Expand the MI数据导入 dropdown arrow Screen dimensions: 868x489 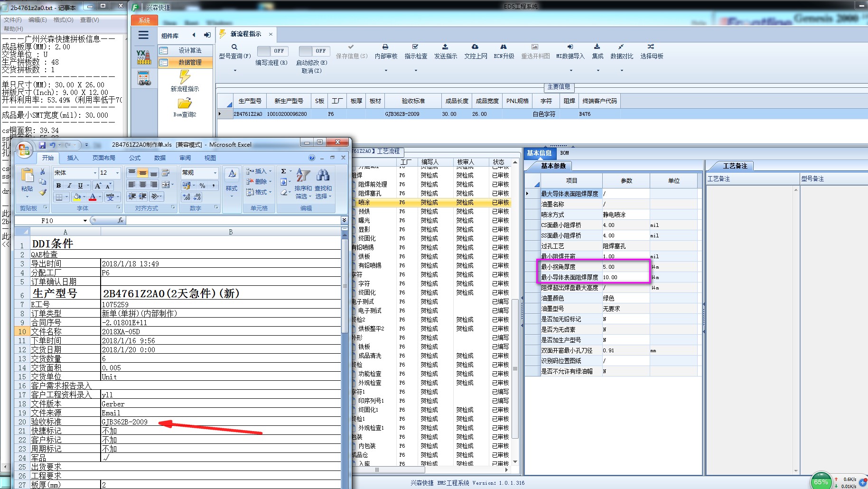tap(570, 71)
